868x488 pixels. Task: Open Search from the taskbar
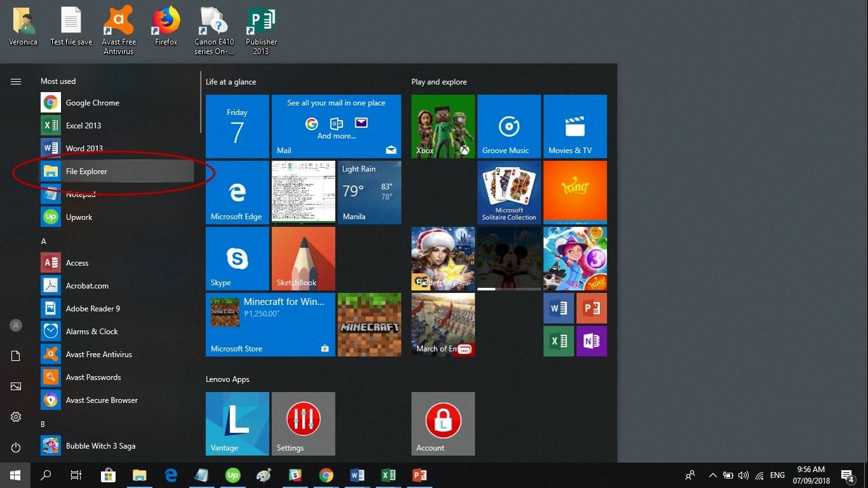(x=46, y=475)
